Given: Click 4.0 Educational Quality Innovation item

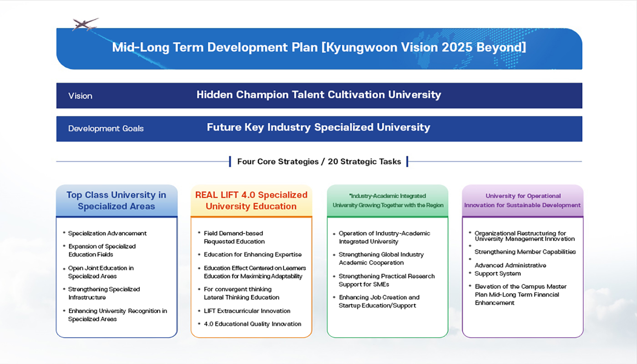Looking at the screenshot, I should pos(252,324).
